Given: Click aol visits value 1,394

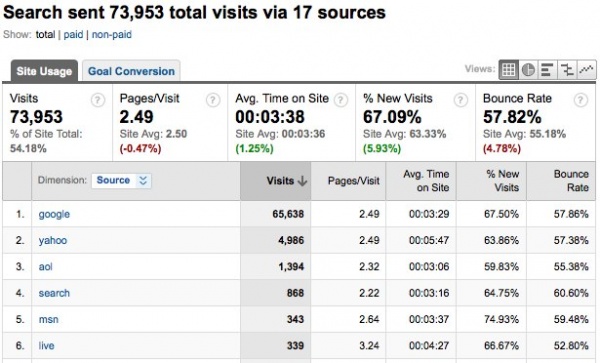Looking at the screenshot, I should [x=291, y=267].
